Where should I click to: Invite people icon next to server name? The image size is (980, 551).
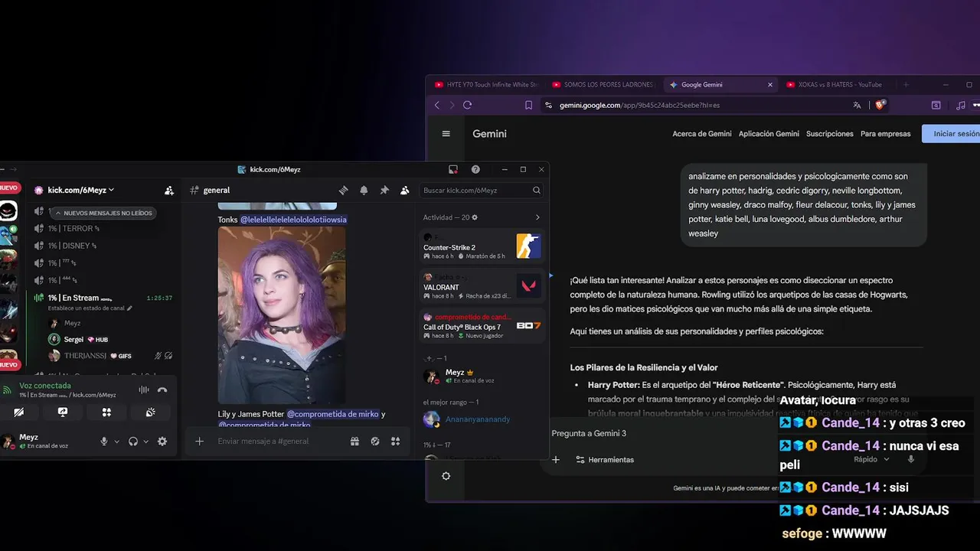point(169,191)
